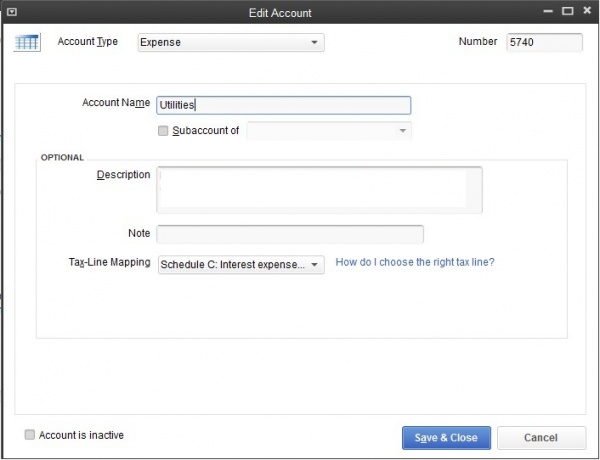The height and width of the screenshot is (460, 600).
Task: Open the window system menu icon
Action: pos(12,12)
